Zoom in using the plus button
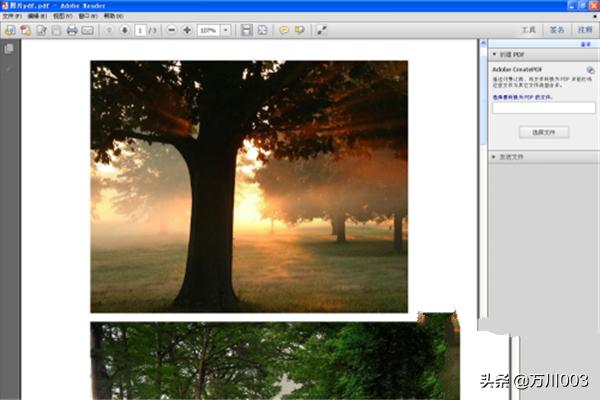The height and width of the screenshot is (400, 600). [x=187, y=30]
